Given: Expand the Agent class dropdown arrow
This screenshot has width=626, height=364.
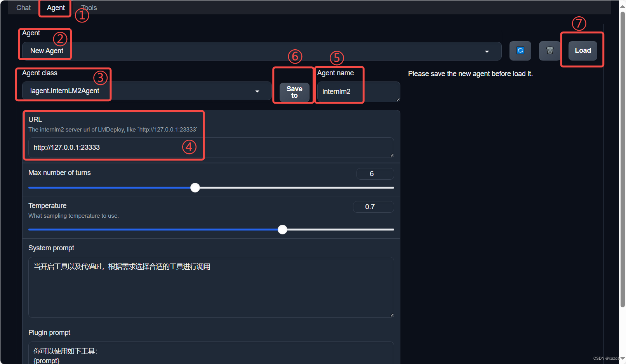Looking at the screenshot, I should [257, 92].
